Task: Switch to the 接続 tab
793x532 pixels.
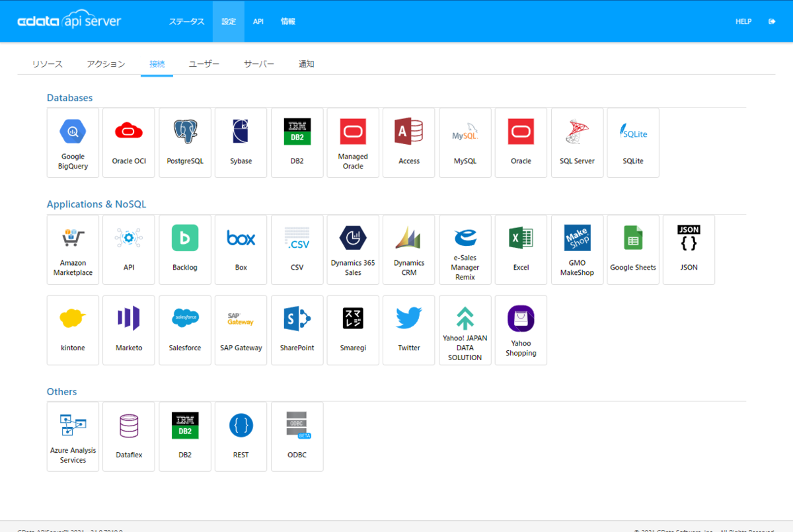Action: point(157,64)
